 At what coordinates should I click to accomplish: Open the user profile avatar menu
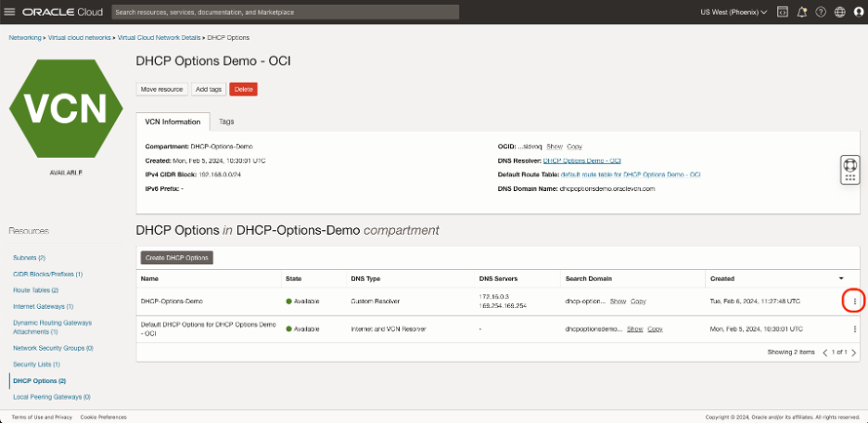[858, 12]
